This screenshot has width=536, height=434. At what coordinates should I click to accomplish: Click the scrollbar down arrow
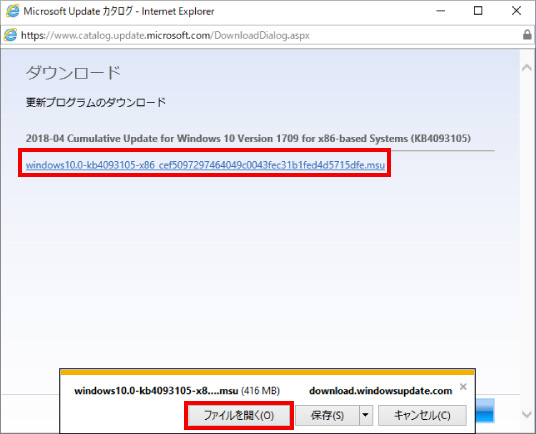click(x=527, y=414)
